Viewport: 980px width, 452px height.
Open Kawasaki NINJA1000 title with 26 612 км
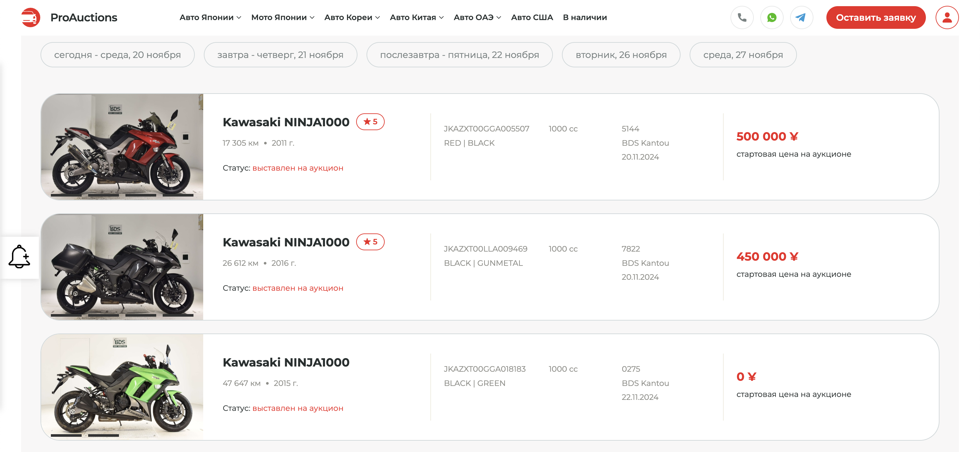(286, 242)
